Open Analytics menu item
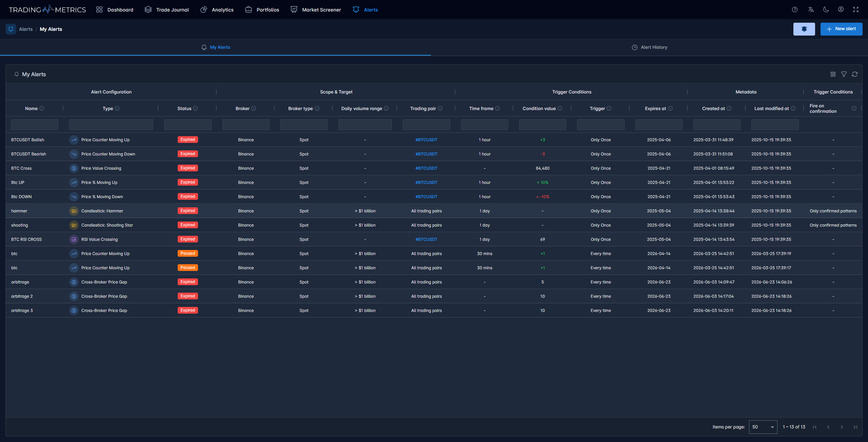 click(217, 10)
